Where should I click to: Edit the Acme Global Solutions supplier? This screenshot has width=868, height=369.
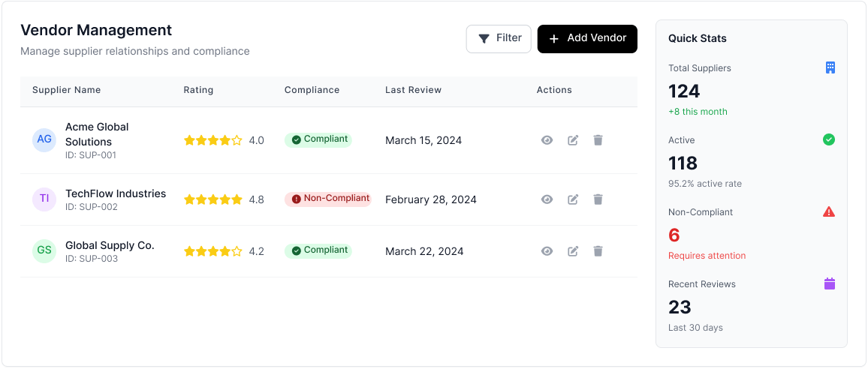(573, 140)
